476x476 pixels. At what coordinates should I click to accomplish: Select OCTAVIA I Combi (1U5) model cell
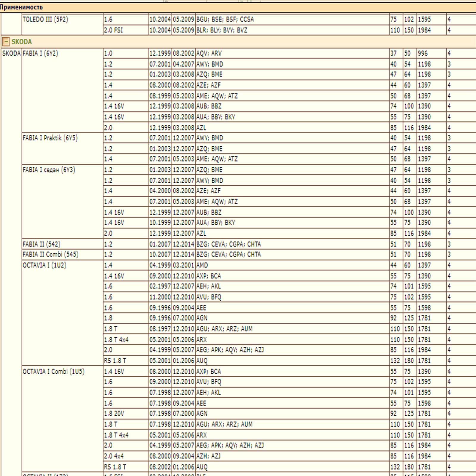[x=54, y=372]
